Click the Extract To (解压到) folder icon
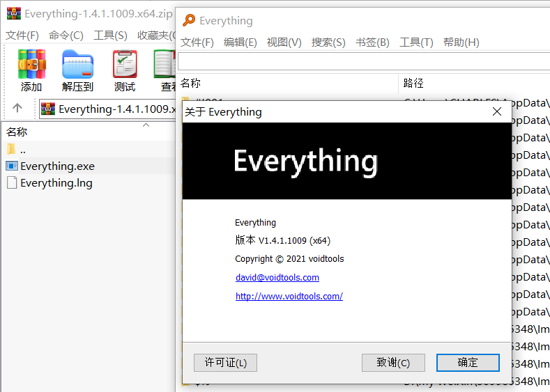Image resolution: width=550 pixels, height=392 pixels. tap(77, 64)
